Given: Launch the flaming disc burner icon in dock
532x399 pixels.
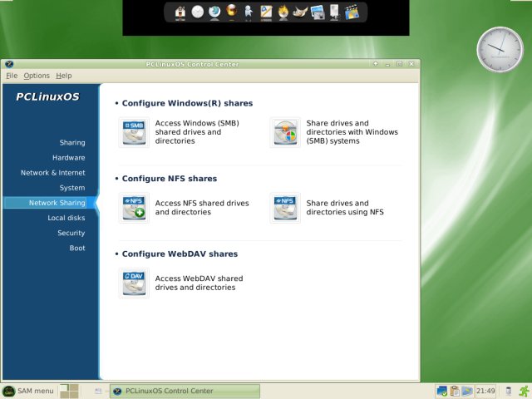Looking at the screenshot, I should tap(283, 12).
